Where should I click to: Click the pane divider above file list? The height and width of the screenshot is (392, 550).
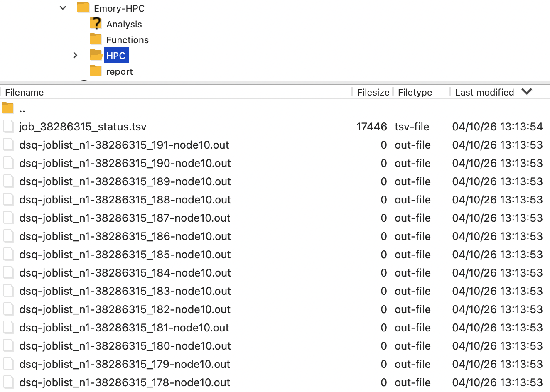pos(275,83)
